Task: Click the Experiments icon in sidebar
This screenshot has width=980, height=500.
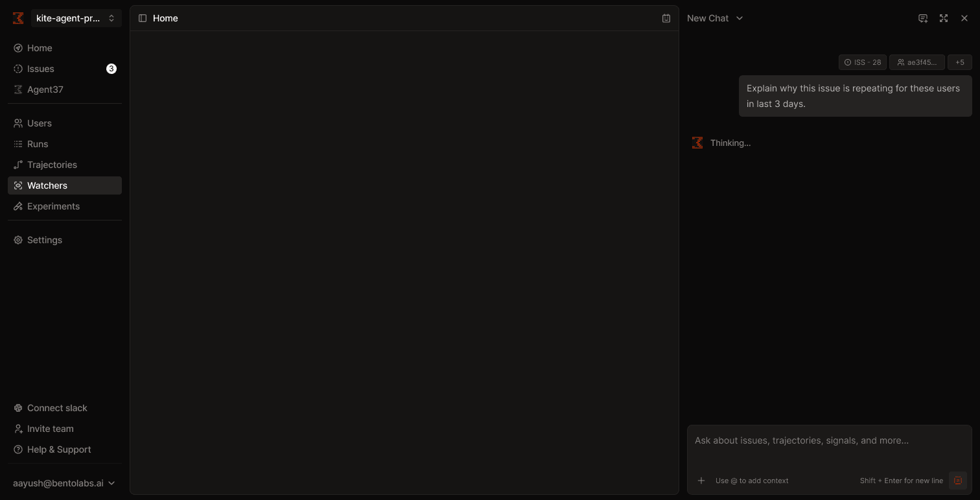Action: (x=18, y=206)
